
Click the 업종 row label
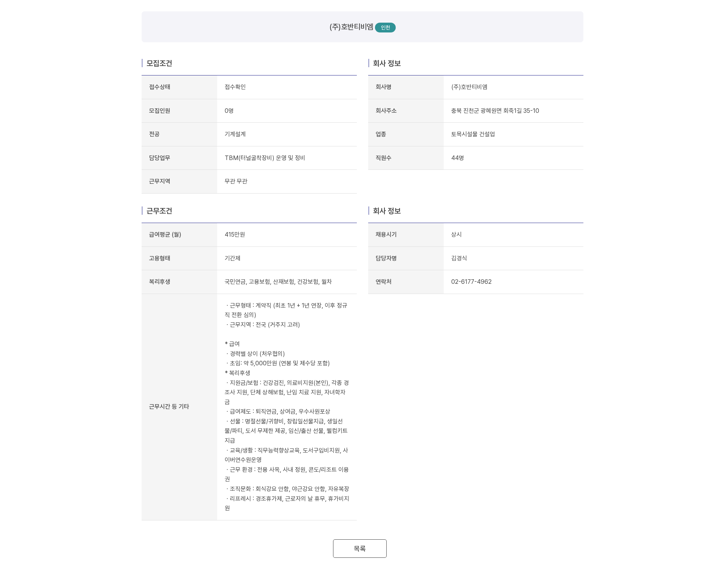[381, 134]
